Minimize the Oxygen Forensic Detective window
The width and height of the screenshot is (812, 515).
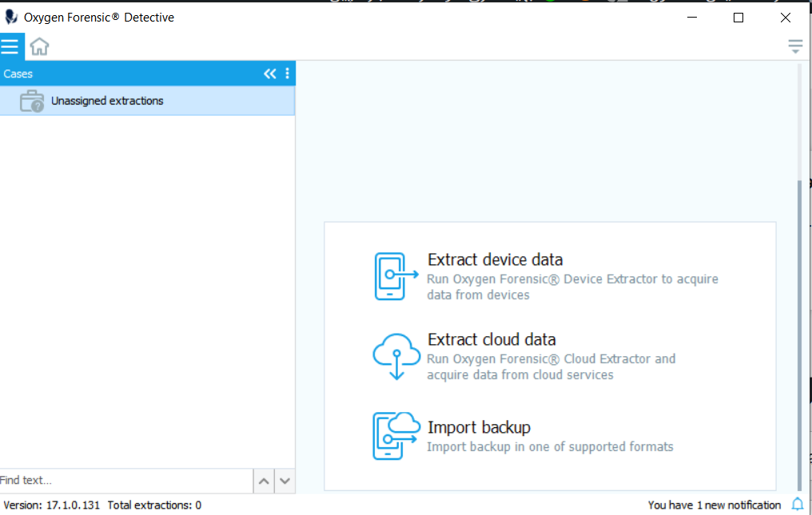(x=692, y=18)
